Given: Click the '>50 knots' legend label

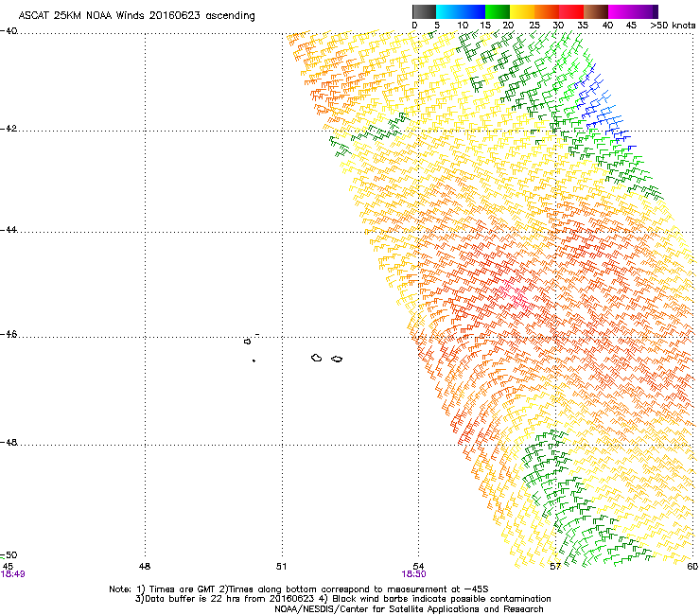Looking at the screenshot, I should pos(673,26).
